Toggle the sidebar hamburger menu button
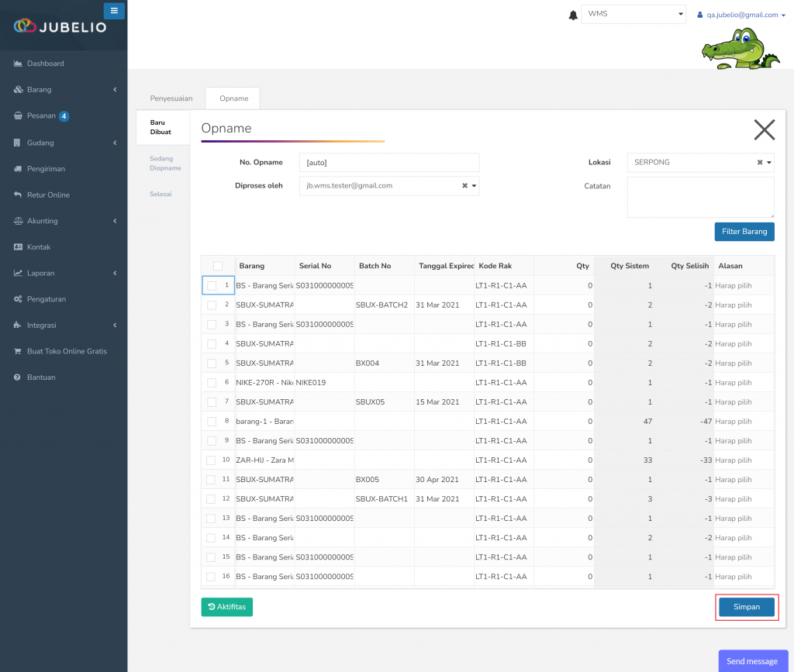The image size is (794, 672). [x=114, y=11]
